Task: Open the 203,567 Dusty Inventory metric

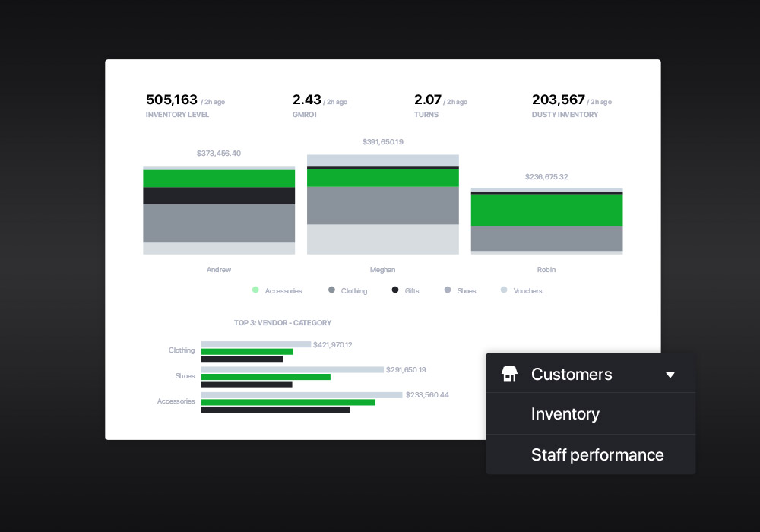Action: click(572, 106)
